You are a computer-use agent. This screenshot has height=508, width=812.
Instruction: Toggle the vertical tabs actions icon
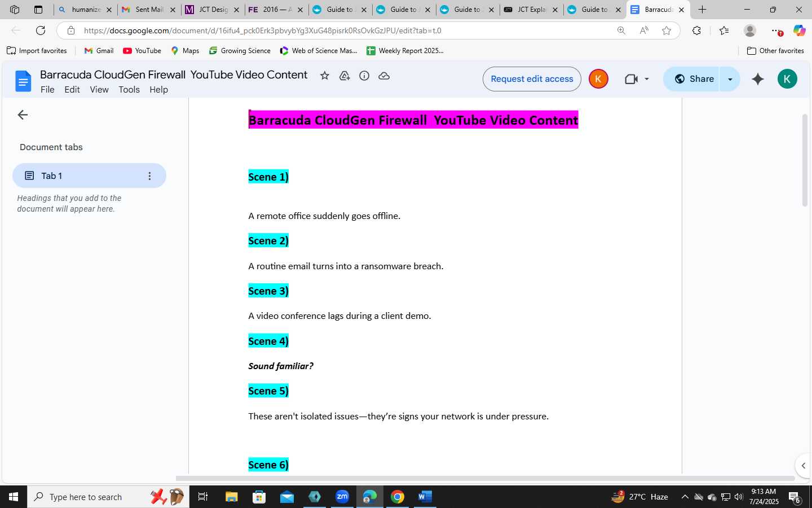[x=38, y=10]
